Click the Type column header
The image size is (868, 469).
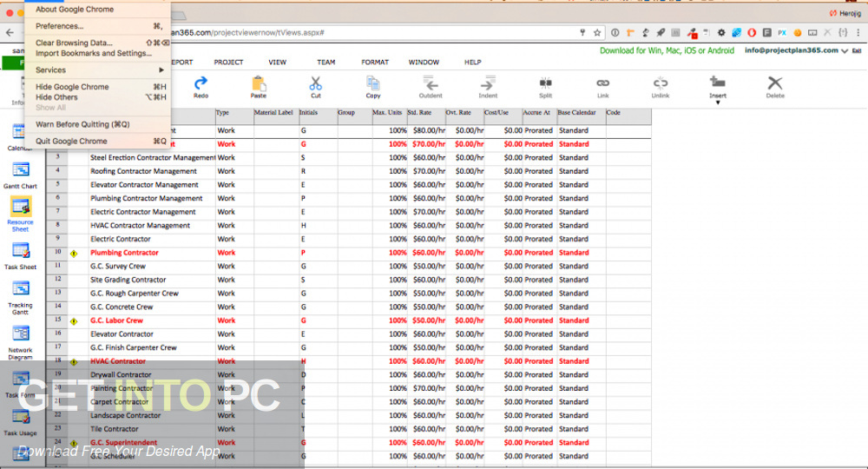[x=234, y=116]
